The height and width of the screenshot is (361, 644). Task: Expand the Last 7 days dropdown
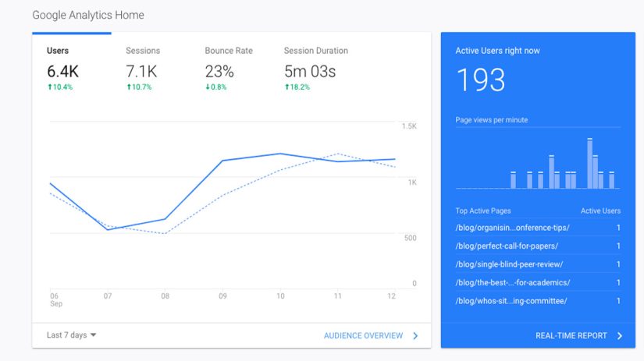tap(71, 335)
